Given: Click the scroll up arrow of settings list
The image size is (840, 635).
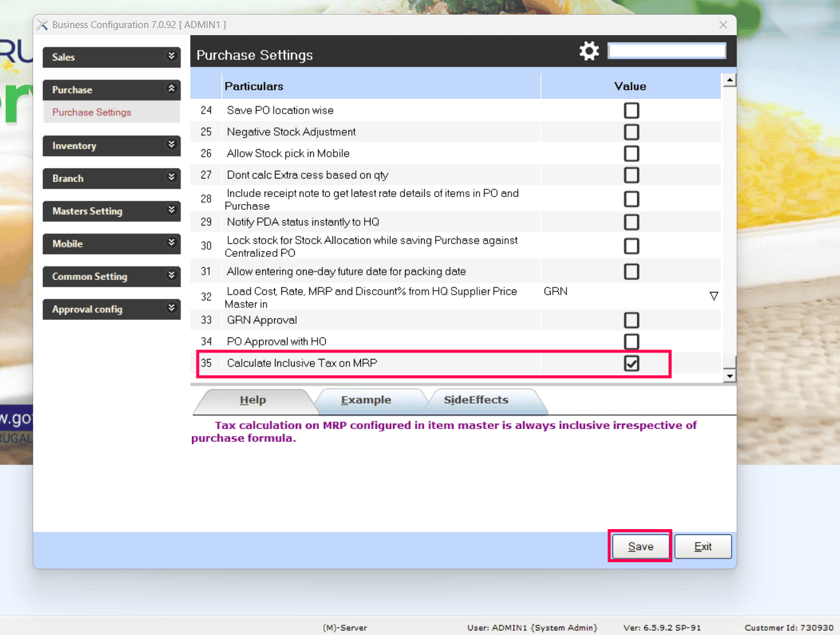Looking at the screenshot, I should (x=730, y=80).
